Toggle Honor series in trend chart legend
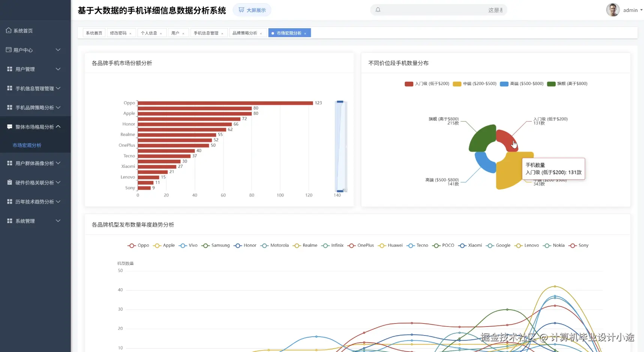This screenshot has height=352, width=644. click(245, 246)
